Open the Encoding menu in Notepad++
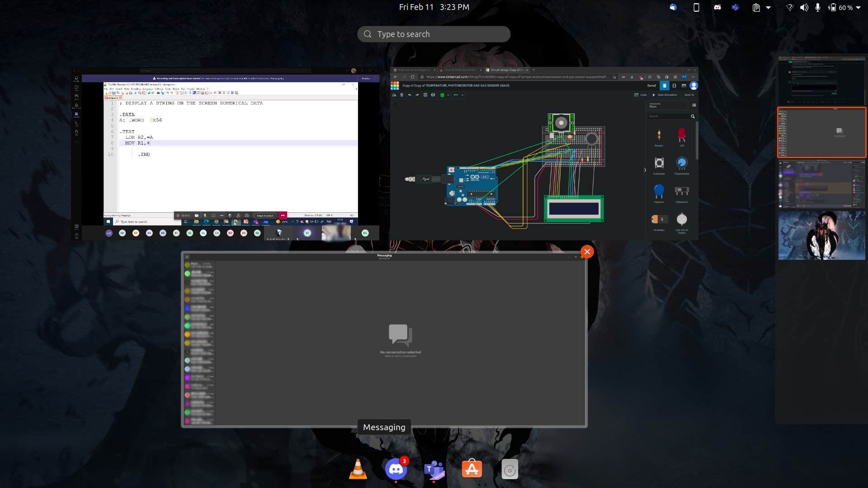 tap(135, 89)
